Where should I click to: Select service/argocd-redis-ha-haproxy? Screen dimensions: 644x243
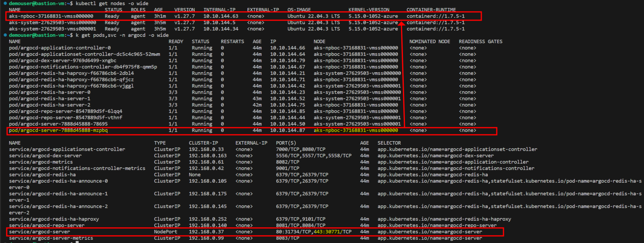pyautogui.click(x=54, y=219)
